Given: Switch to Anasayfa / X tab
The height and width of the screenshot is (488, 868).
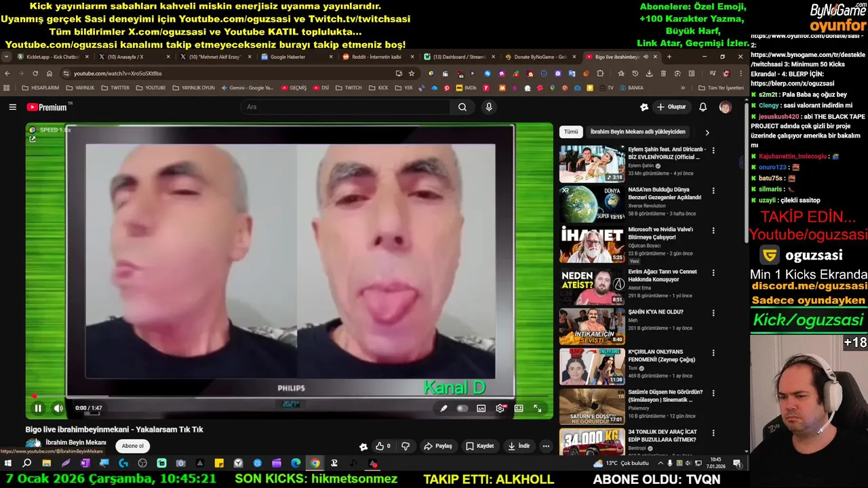Looking at the screenshot, I should pyautogui.click(x=133, y=57).
